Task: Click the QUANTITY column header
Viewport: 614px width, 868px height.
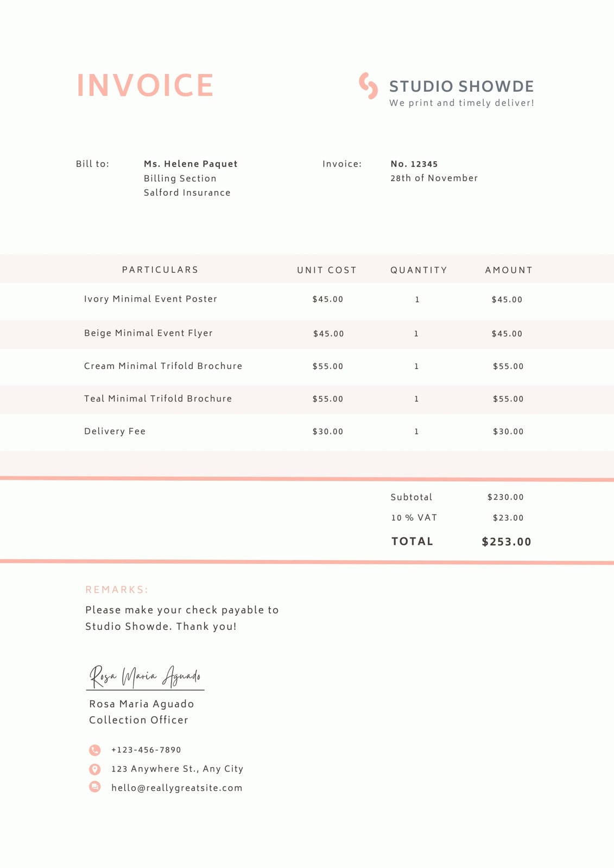Action: point(419,270)
